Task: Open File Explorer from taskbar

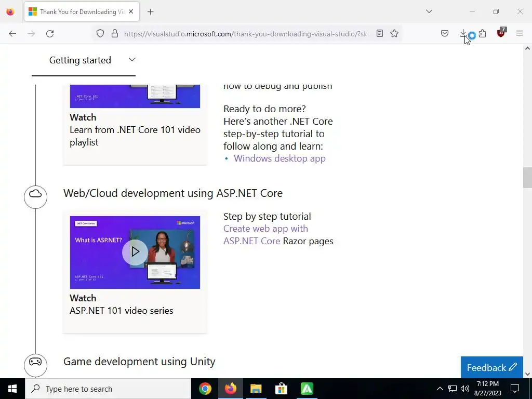Action: tap(256, 389)
